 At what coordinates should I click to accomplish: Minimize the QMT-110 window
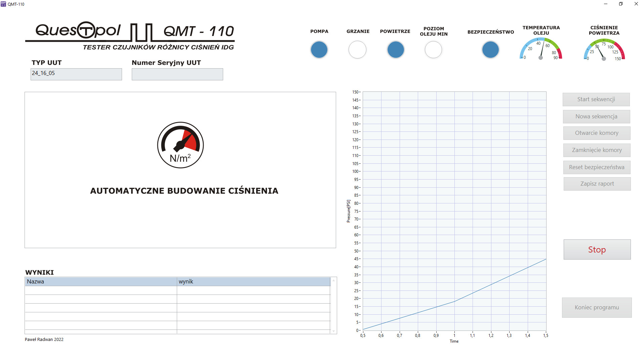pos(606,4)
